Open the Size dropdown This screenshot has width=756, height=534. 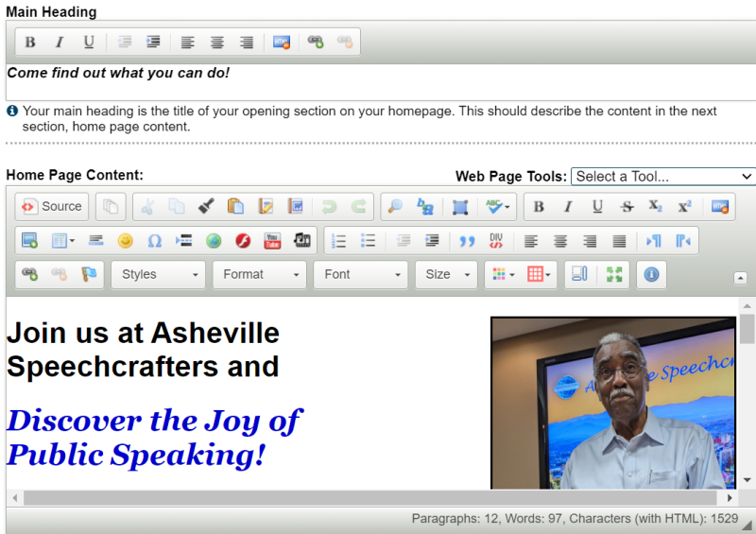click(446, 274)
